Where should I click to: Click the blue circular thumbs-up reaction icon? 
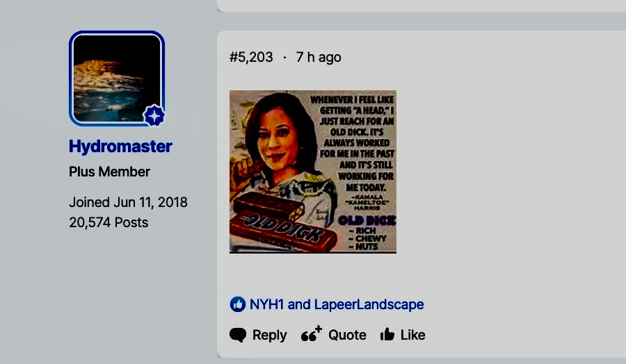[238, 304]
